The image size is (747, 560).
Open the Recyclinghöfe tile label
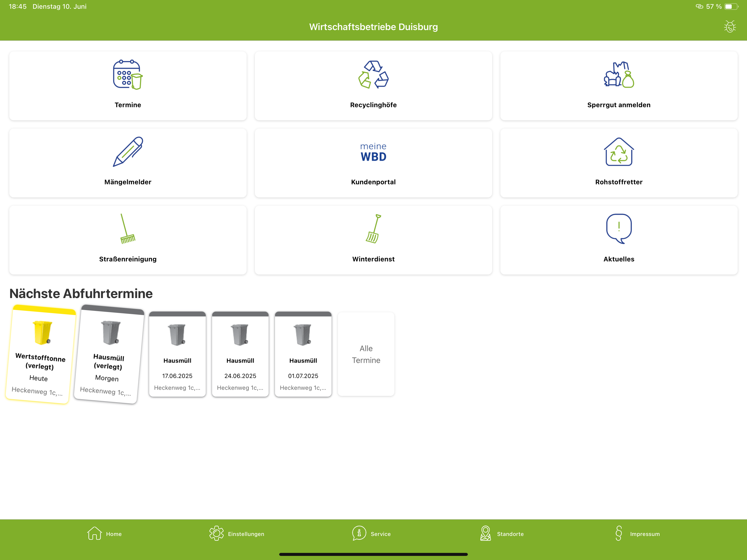373,105
